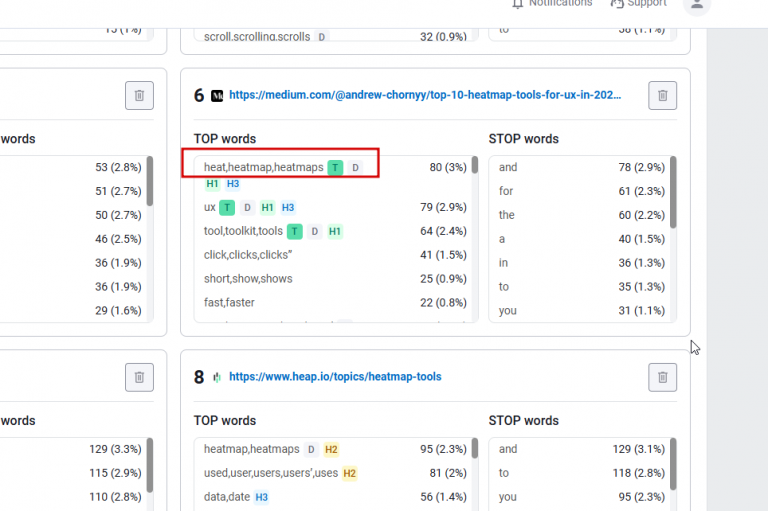
Task: Select the short,show,shows word row
Action: pyautogui.click(x=335, y=279)
